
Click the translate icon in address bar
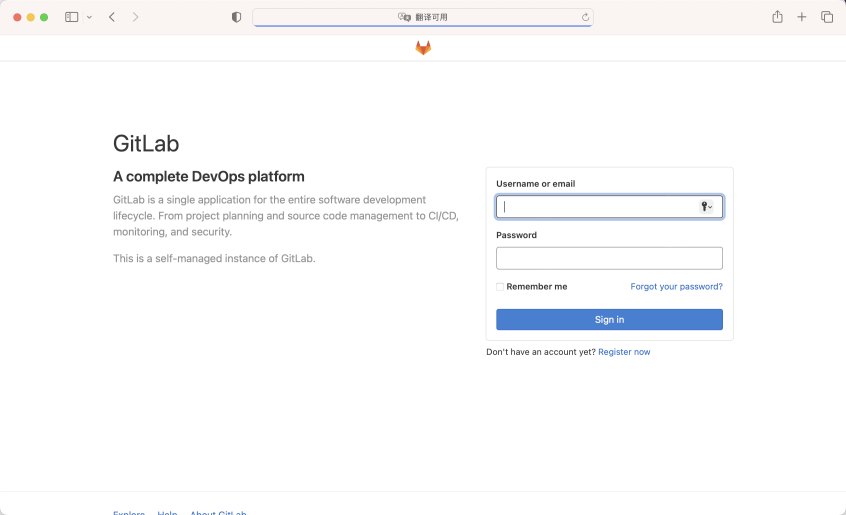(404, 17)
